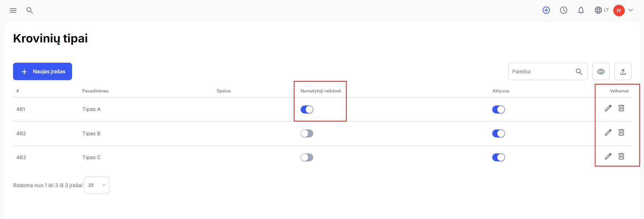Delete Tipas B with the trash icon
The image size is (644, 219).
pyautogui.click(x=621, y=132)
